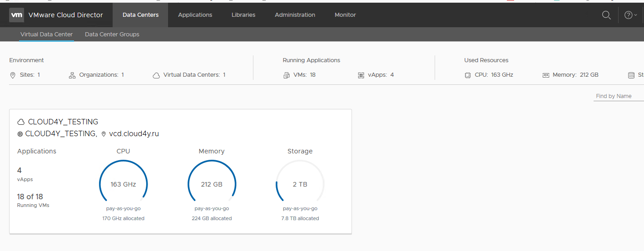Viewport: 644px width, 251px height.
Task: Select the Virtual Data Center subtab
Action: coord(46,34)
